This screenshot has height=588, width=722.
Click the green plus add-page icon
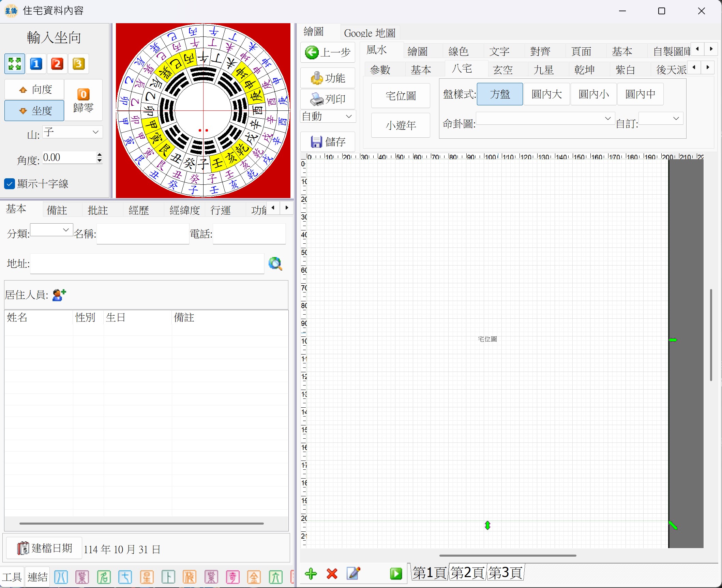311,574
